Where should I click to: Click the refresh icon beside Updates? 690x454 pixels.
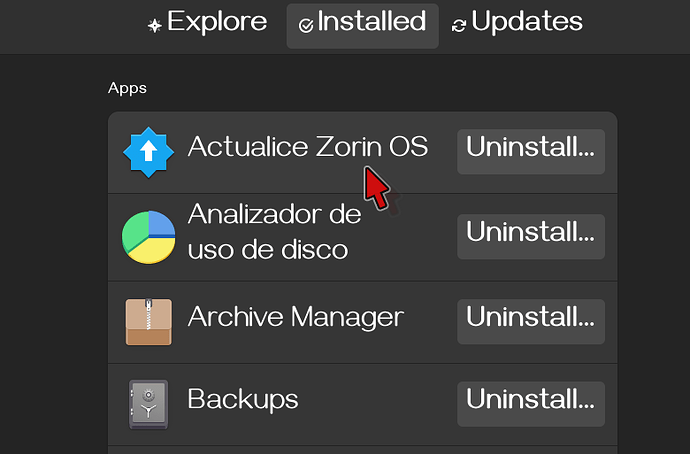[459, 25]
